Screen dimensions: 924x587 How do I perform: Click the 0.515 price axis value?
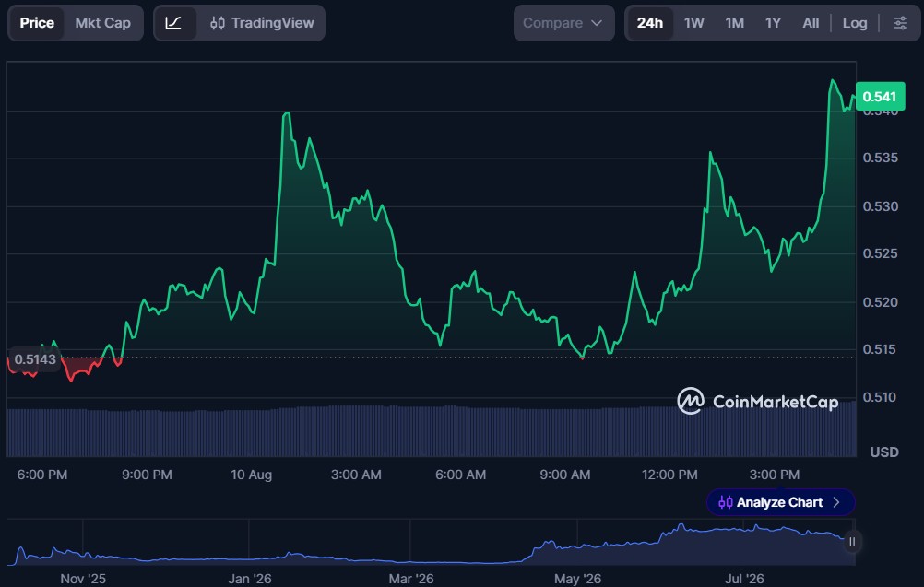point(881,349)
